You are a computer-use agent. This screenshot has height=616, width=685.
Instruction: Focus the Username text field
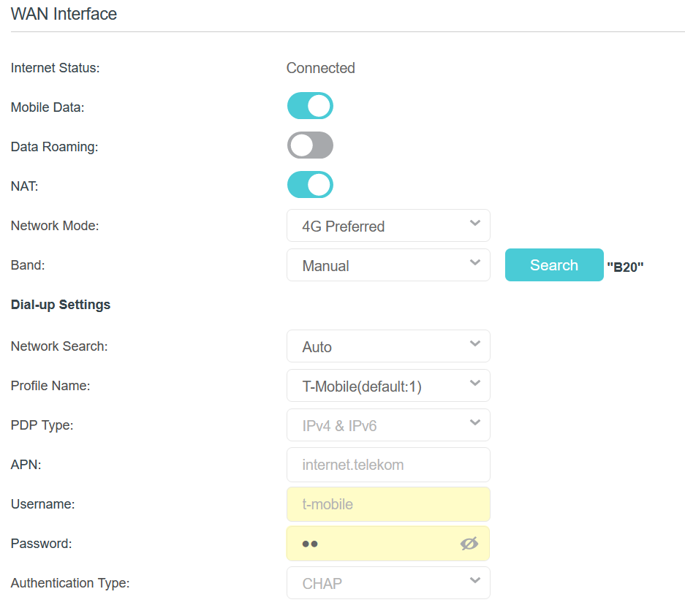pyautogui.click(x=388, y=504)
